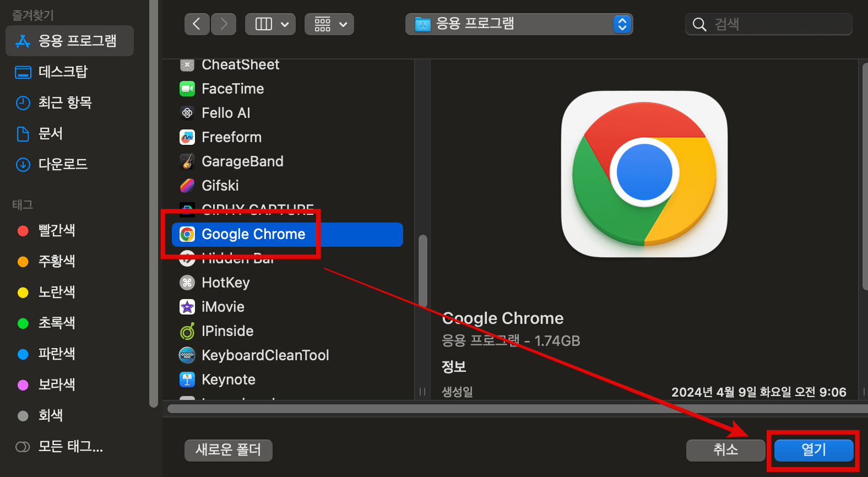Click the 취소 cancel button
Image resolution: width=868 pixels, height=477 pixels.
click(x=726, y=450)
